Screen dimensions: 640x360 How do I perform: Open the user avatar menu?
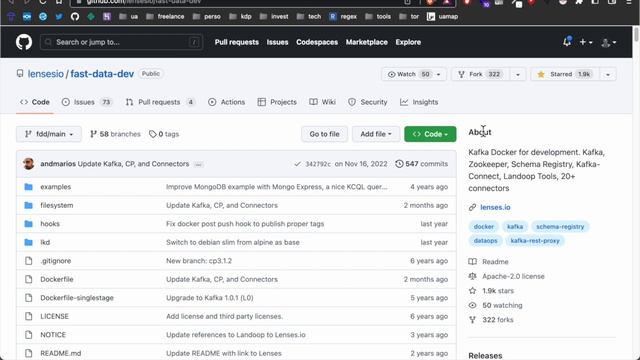[x=609, y=42]
